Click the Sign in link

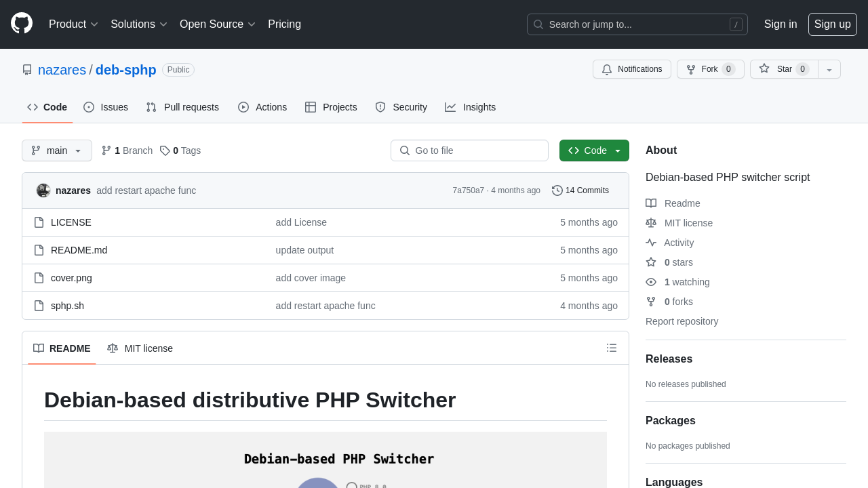pyautogui.click(x=781, y=24)
